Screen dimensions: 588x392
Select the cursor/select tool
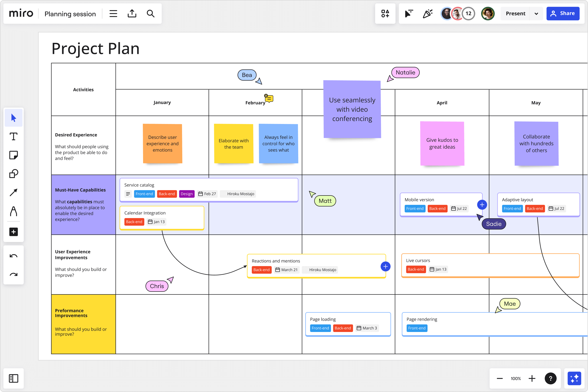pos(13,118)
